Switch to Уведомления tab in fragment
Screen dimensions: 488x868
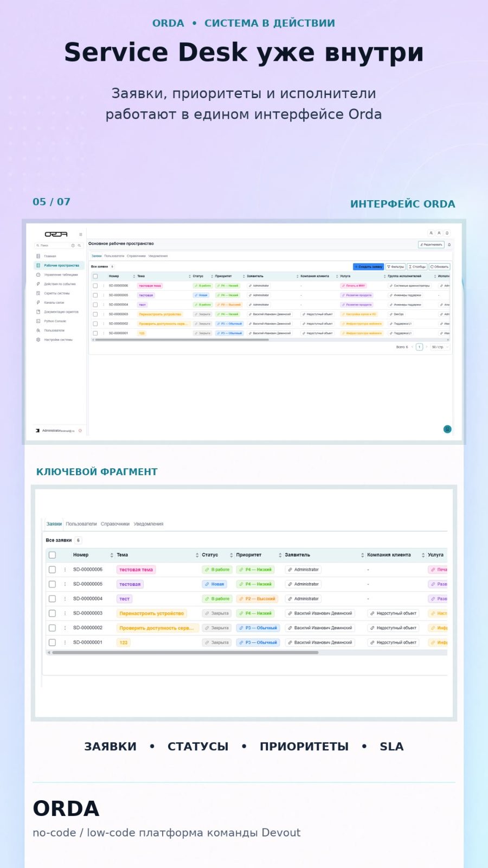coord(149,524)
